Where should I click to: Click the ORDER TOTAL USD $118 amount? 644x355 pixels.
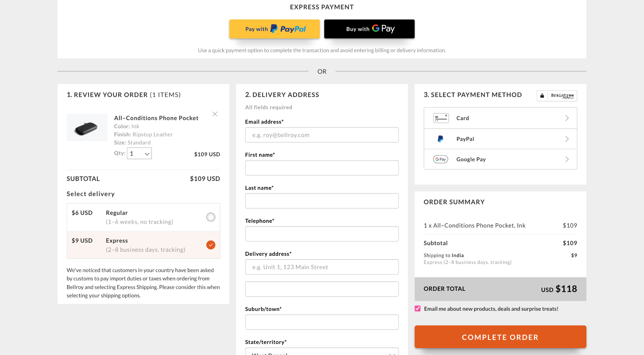pos(559,289)
